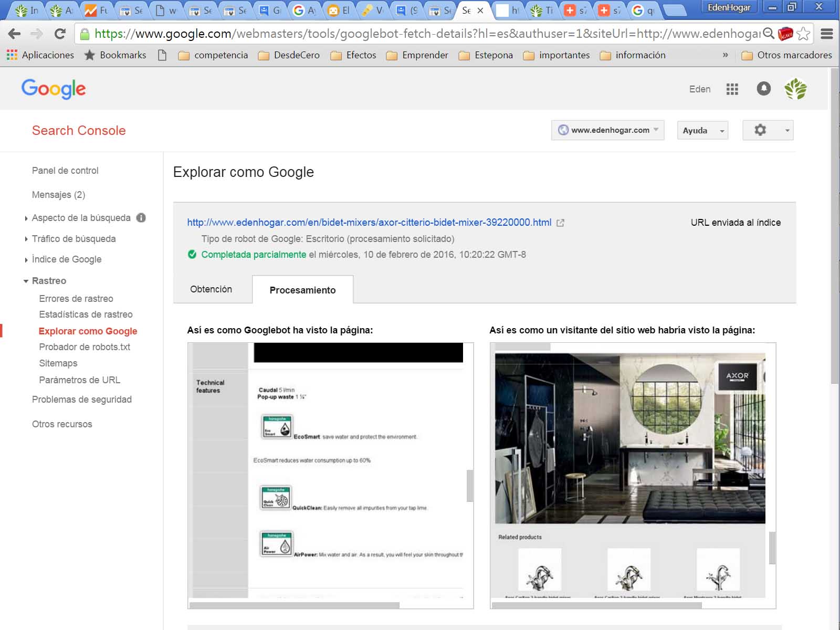Switch to the Obtención tab

coord(211,289)
